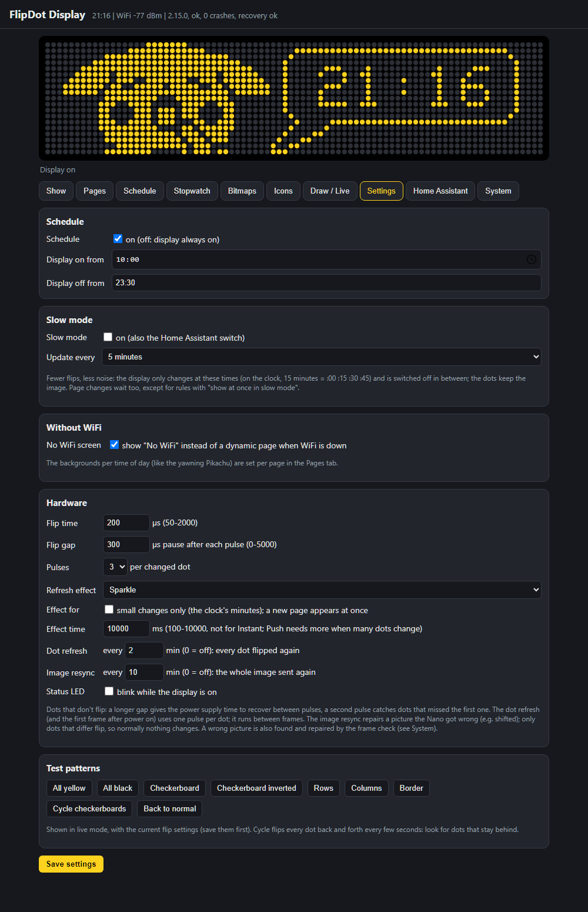
Task: Select the Draw / Live tab
Action: coord(330,191)
